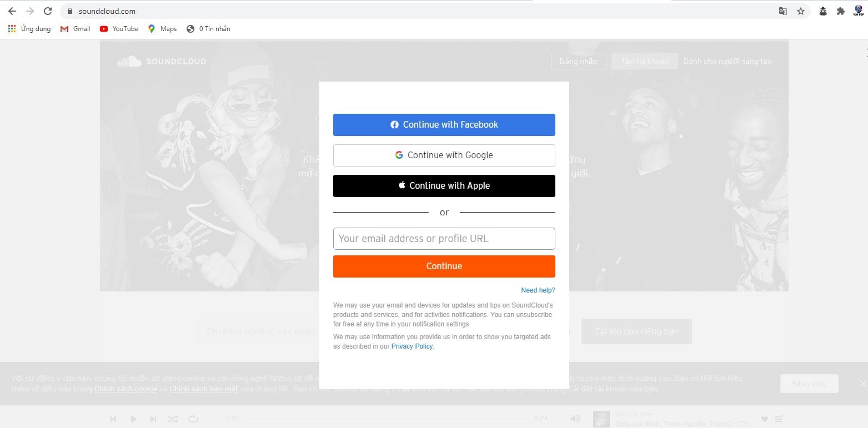
Task: Go back using the browser back arrow
Action: 12,11
